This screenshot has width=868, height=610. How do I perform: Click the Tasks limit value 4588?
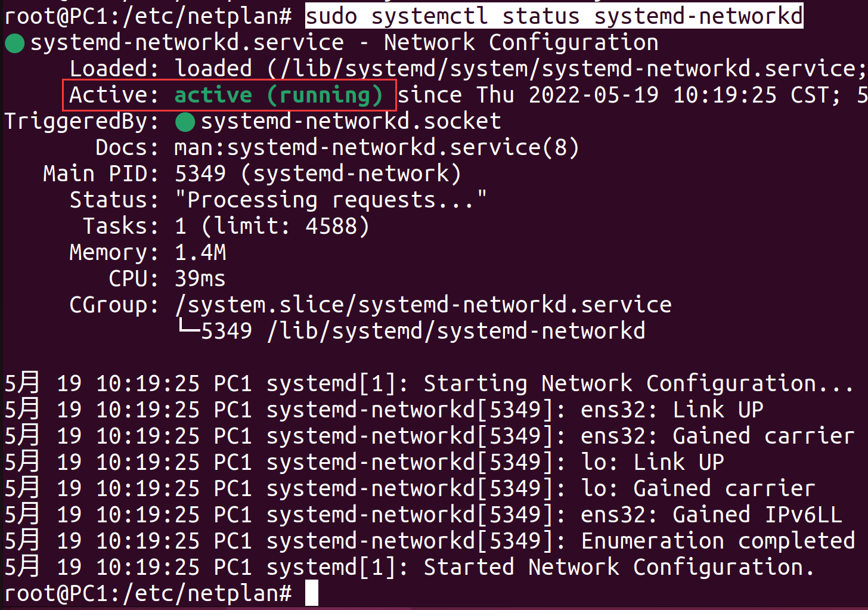pos(331,227)
